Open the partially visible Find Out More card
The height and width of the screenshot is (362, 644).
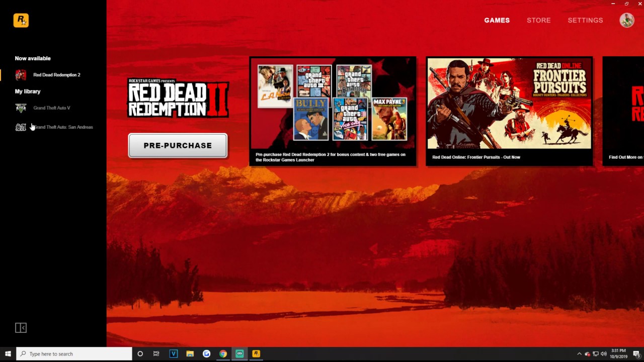623,111
